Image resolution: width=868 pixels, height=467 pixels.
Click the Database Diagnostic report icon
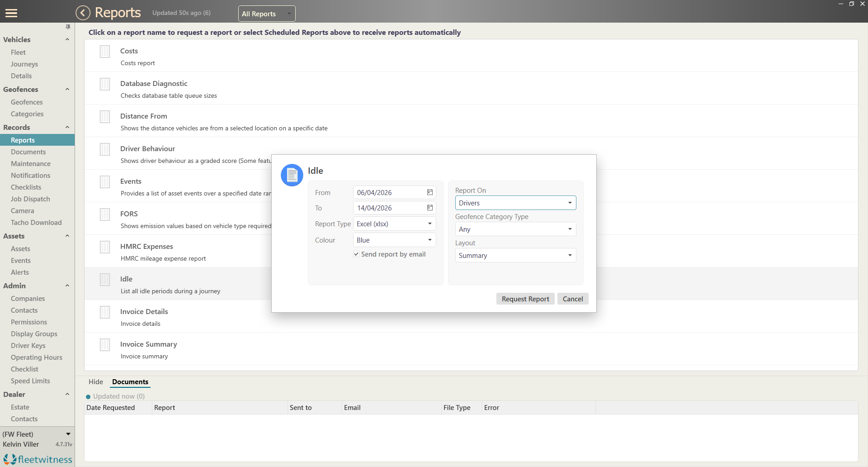[x=105, y=84]
